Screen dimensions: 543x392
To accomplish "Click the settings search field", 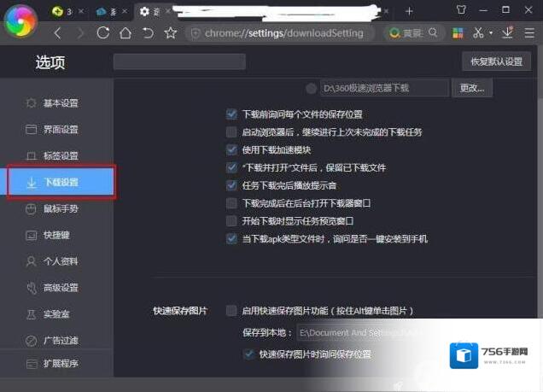I will click(179, 61).
